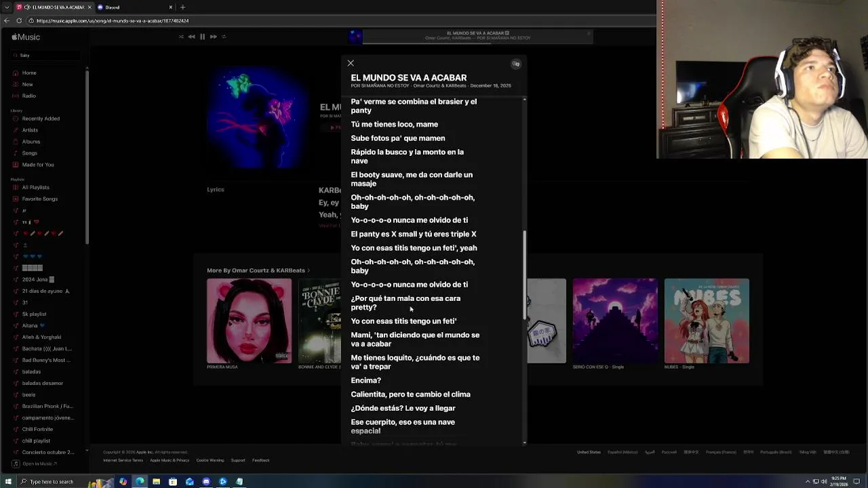Open the NUBES single cover
This screenshot has width=868, height=488.
[x=707, y=321]
